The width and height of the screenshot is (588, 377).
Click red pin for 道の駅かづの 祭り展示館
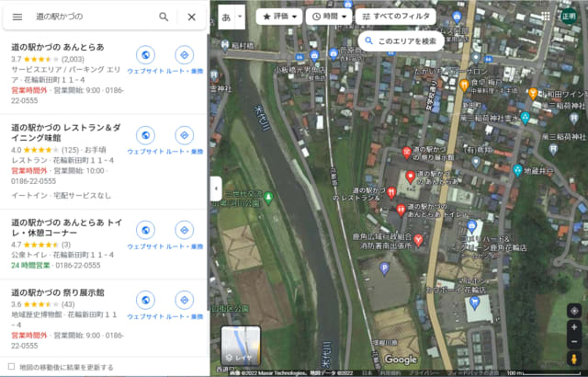click(x=406, y=153)
